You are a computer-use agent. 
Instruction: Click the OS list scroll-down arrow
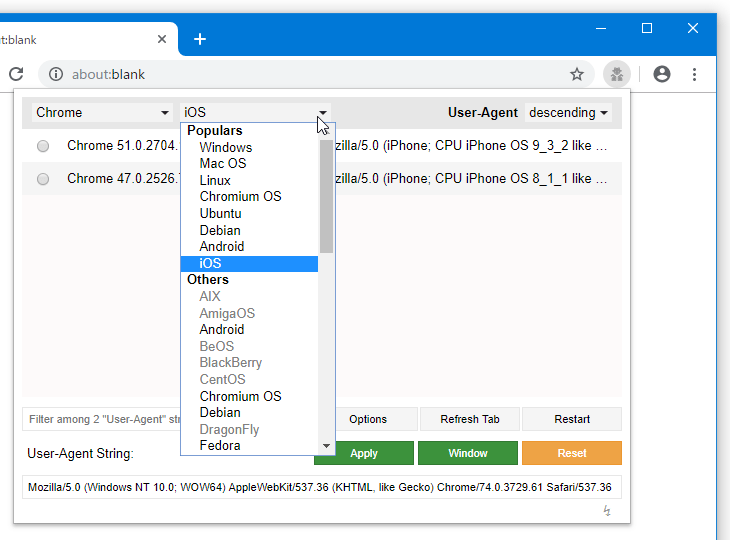[326, 446]
